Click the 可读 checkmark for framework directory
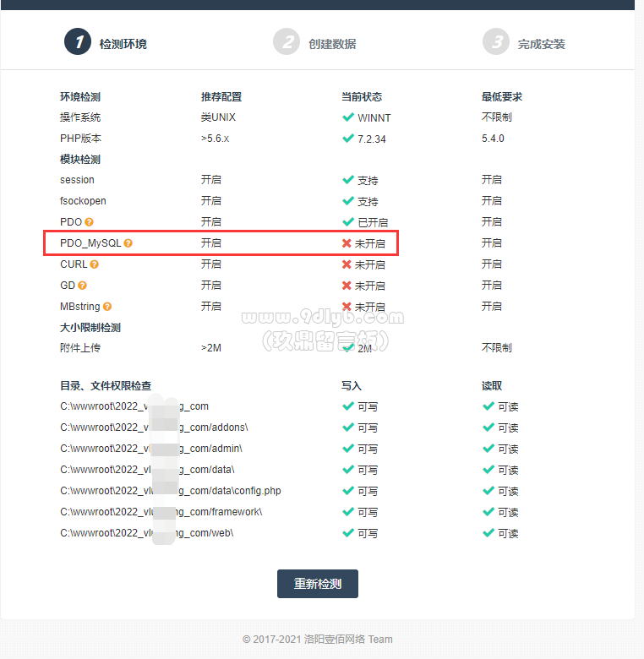644x659 pixels. (488, 512)
